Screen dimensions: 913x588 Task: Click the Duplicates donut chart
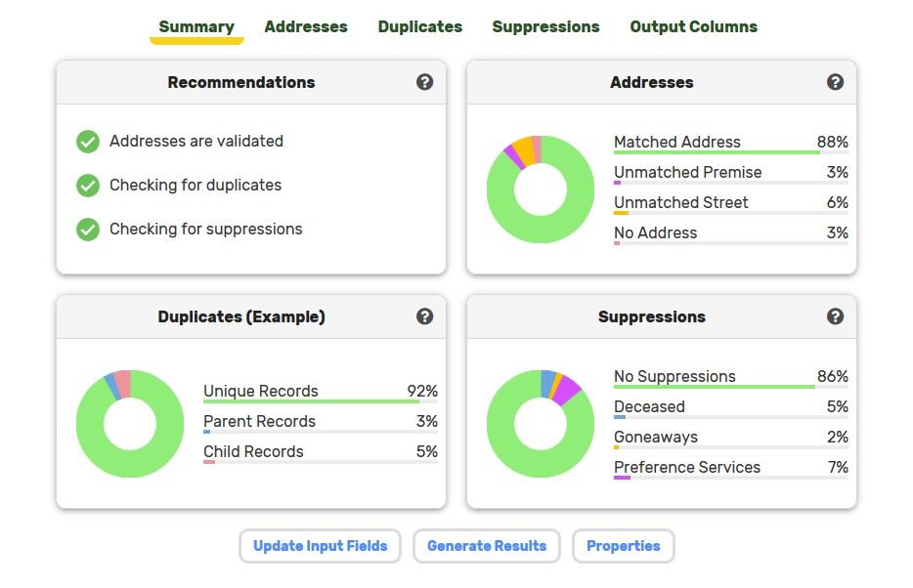(130, 424)
